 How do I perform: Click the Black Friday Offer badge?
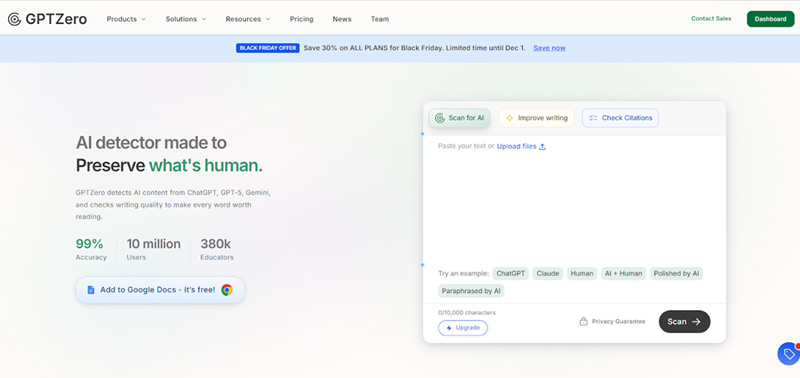coord(267,48)
